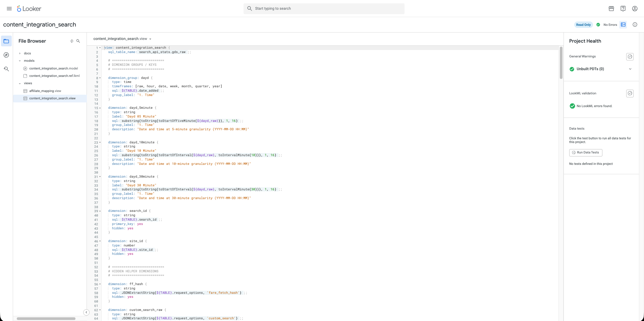Open Find and Replace in left sidebar
Screen dimensions: 644x321
[6, 69]
